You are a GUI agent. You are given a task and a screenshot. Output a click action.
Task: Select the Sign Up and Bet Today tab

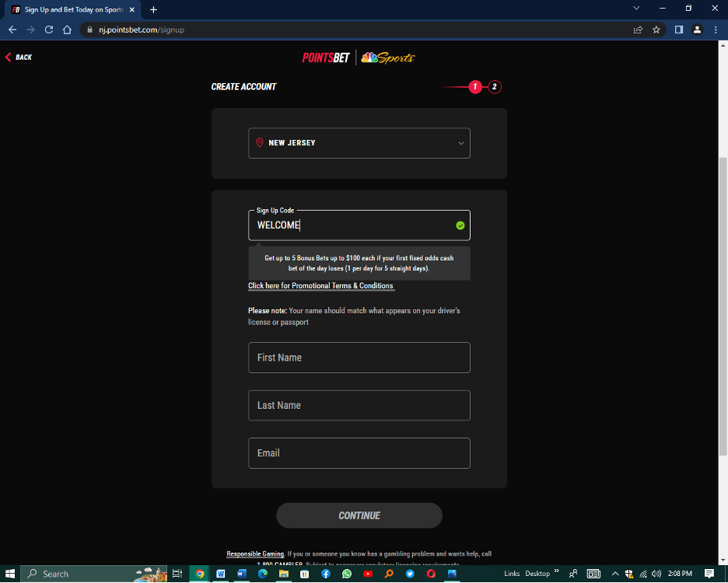74,9
